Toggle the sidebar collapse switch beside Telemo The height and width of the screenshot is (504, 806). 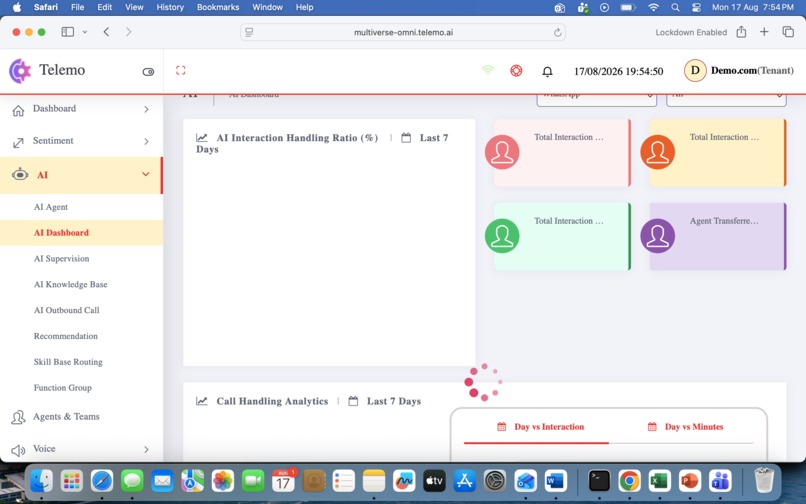point(148,72)
